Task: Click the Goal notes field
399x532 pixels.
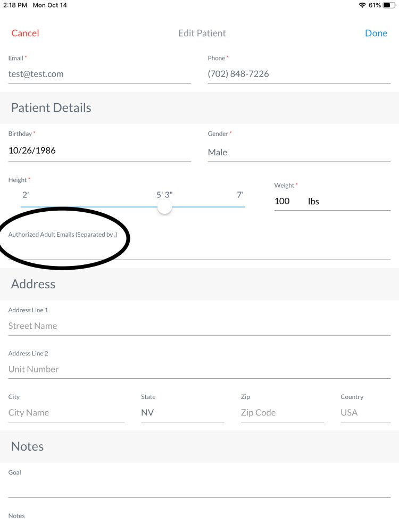Action: point(199,488)
